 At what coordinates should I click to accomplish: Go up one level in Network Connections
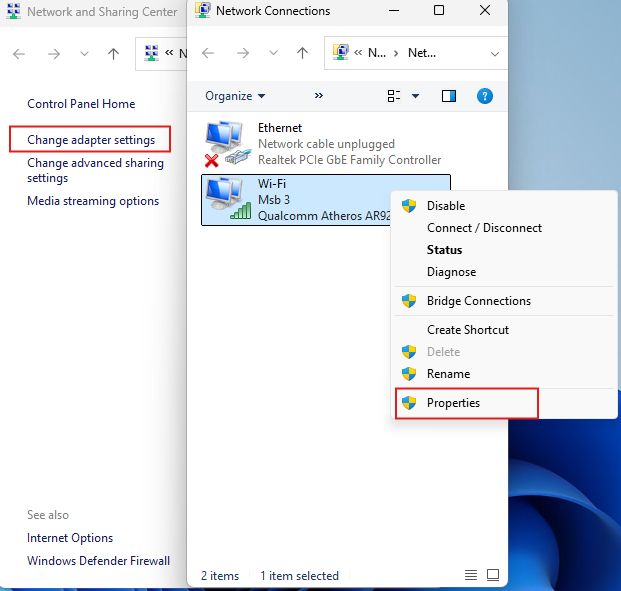tap(303, 53)
